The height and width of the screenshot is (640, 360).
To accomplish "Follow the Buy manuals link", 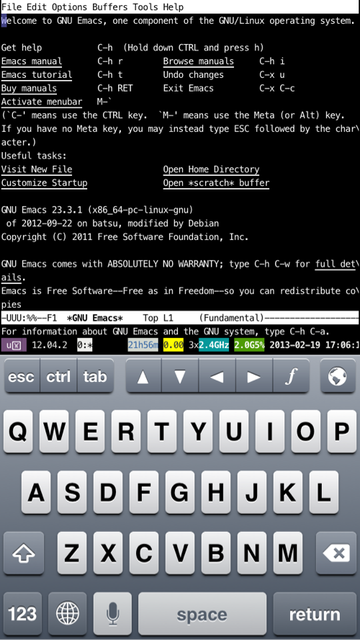I will [29, 89].
